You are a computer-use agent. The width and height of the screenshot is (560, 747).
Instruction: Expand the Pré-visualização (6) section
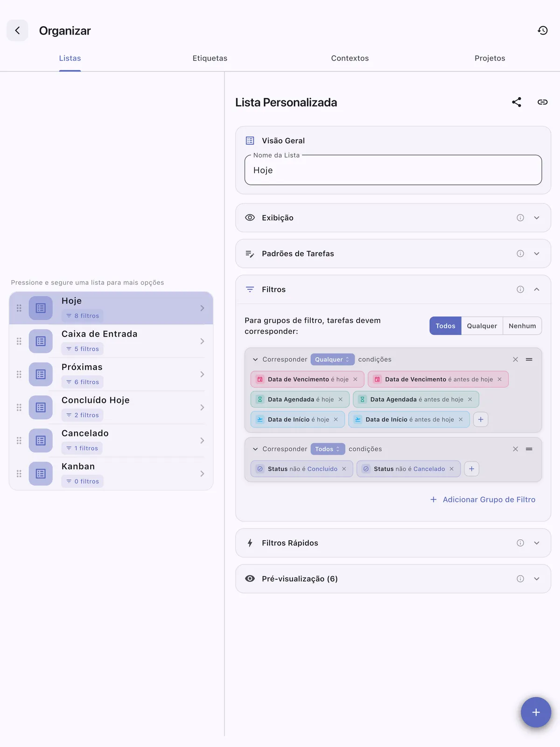tap(537, 579)
